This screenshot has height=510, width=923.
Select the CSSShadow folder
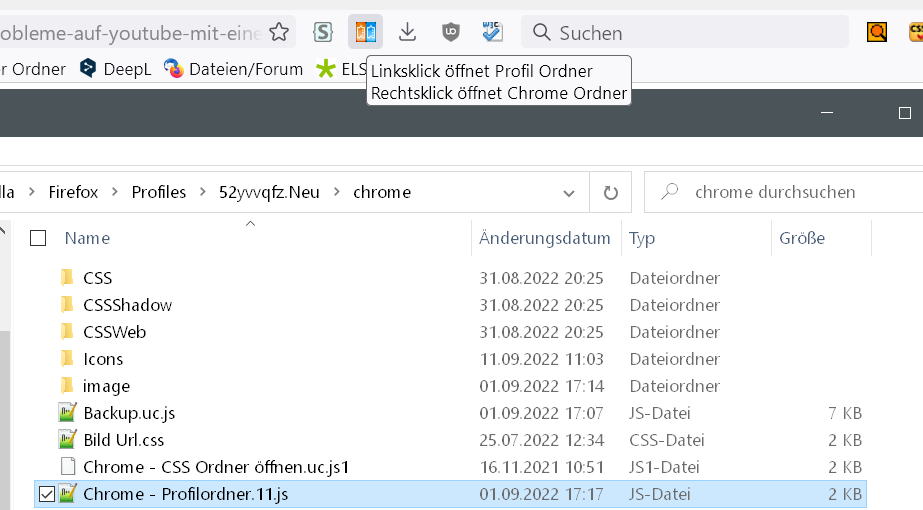[127, 305]
